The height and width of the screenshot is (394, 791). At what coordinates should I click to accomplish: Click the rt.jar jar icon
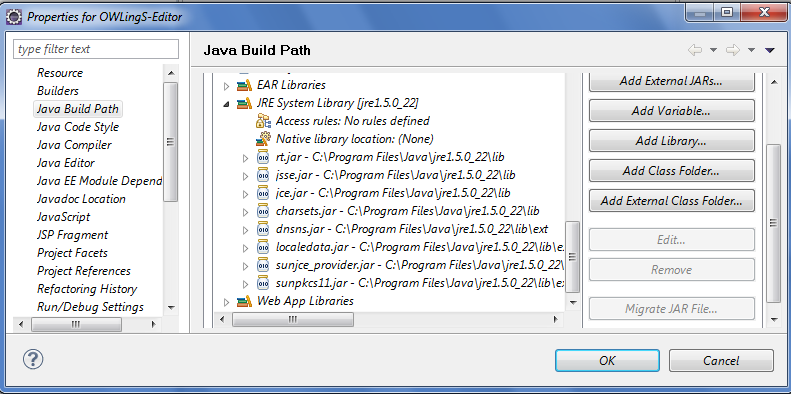pos(263,157)
